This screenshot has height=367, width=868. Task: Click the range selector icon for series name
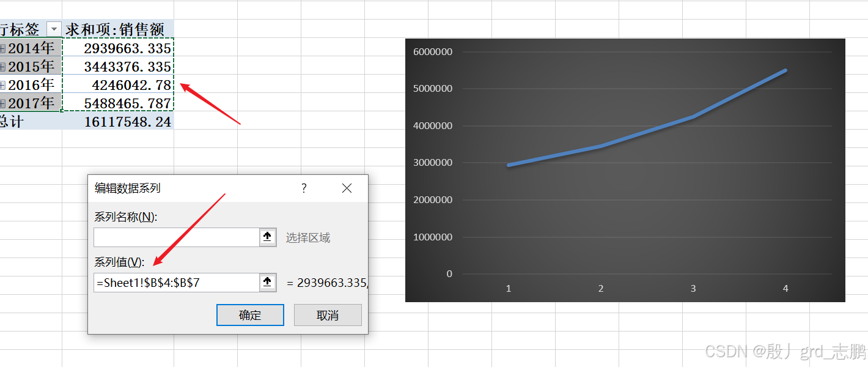(268, 237)
